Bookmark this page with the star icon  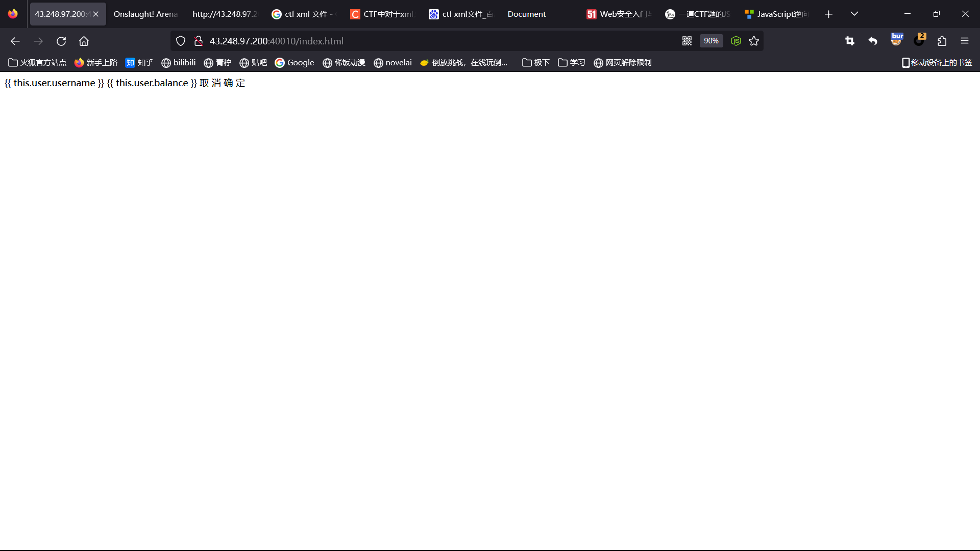point(754,41)
